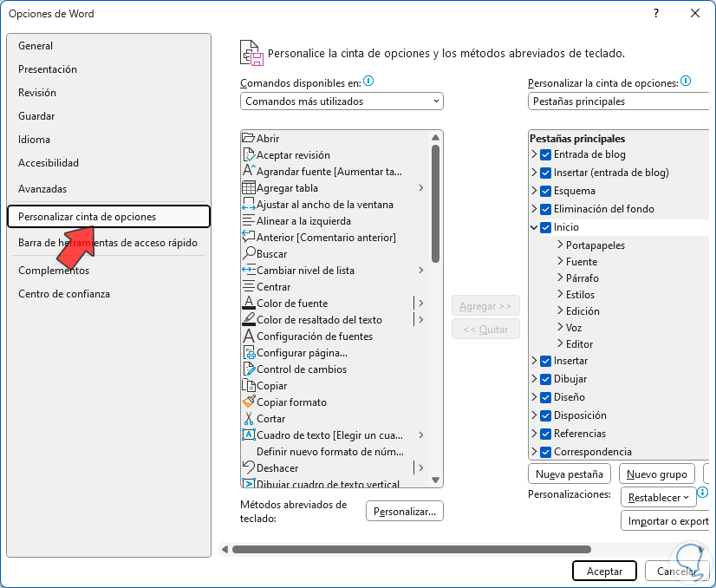Choose the Agregar tabla grid icon
716x588 pixels.
[x=249, y=187]
